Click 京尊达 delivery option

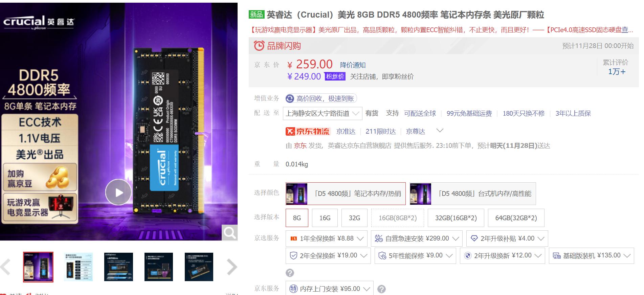(x=416, y=131)
